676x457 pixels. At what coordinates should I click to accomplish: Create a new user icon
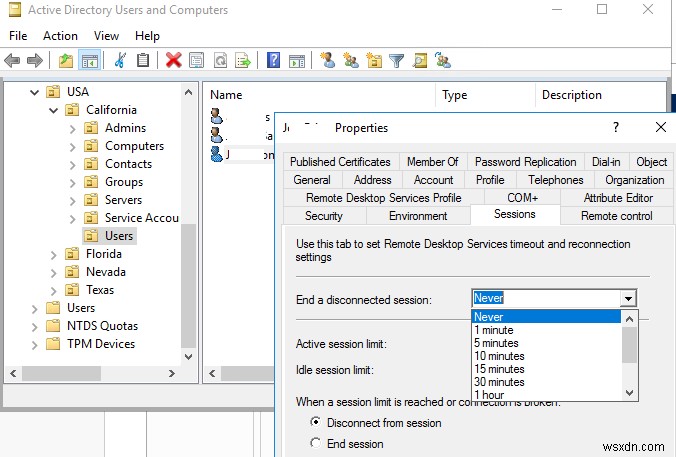coord(328,60)
